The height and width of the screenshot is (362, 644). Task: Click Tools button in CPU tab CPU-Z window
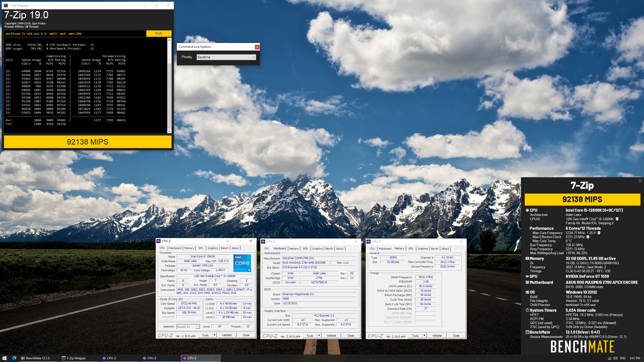[x=205, y=335]
